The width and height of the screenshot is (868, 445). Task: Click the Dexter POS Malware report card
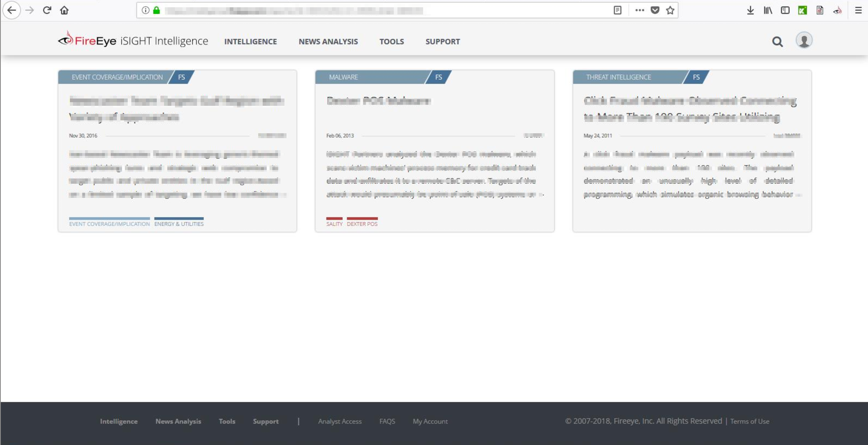pyautogui.click(x=434, y=150)
